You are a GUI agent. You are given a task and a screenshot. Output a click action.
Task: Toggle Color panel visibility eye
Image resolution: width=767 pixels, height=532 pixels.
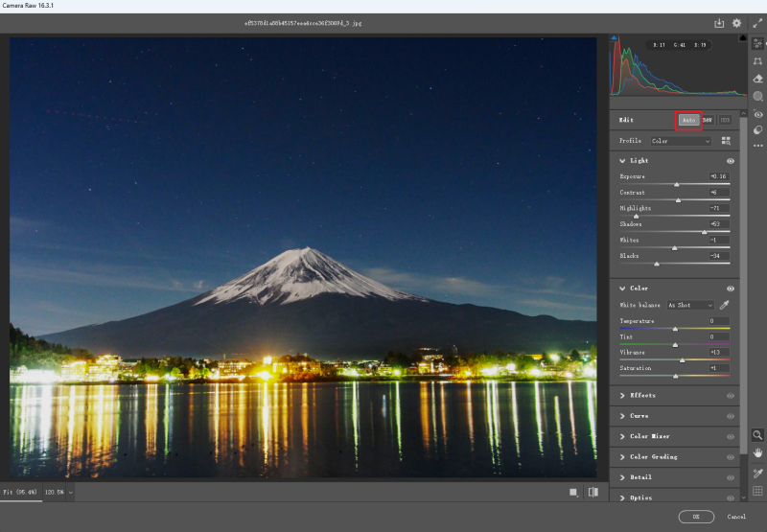(x=731, y=288)
